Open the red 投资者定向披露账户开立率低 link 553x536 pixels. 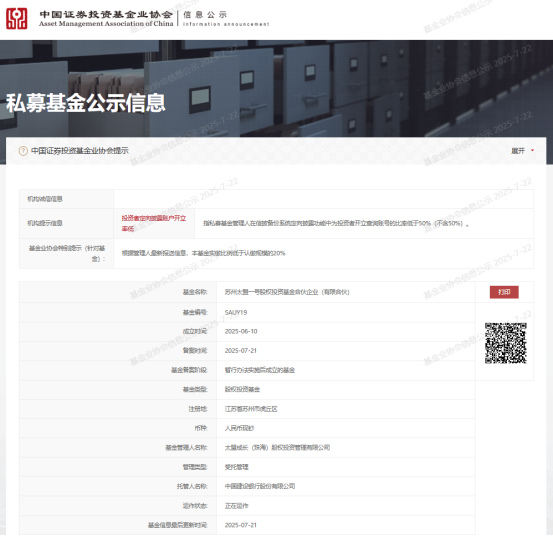(154, 223)
